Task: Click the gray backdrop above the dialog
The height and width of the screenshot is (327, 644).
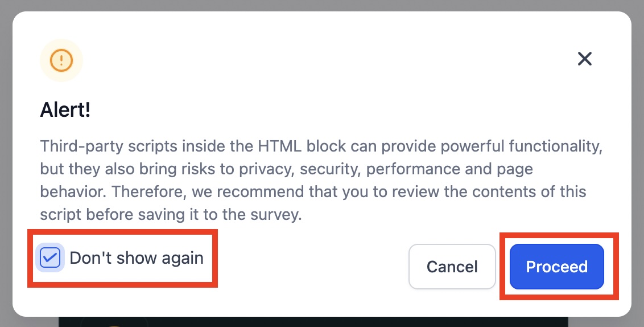Action: [x=322, y=5]
